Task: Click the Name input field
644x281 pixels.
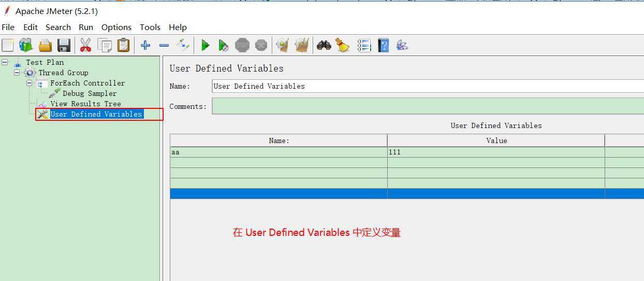Action: [428, 86]
